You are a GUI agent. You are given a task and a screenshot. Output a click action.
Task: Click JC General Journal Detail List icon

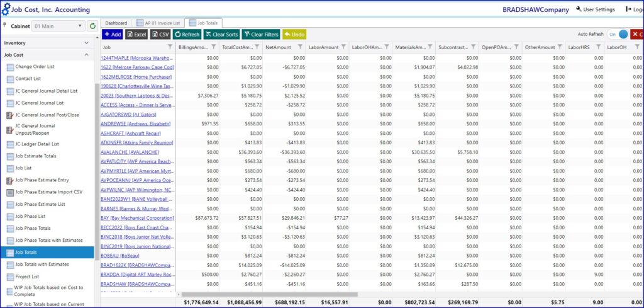tap(10, 91)
